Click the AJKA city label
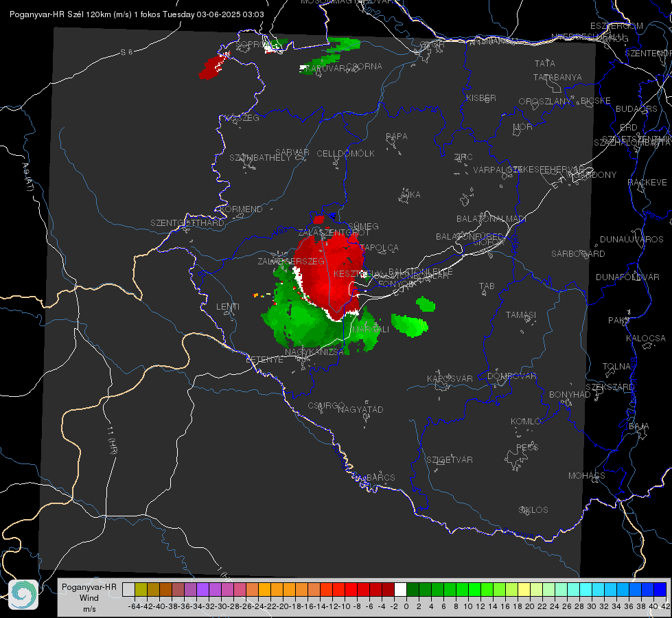672x618 pixels. 410,194
